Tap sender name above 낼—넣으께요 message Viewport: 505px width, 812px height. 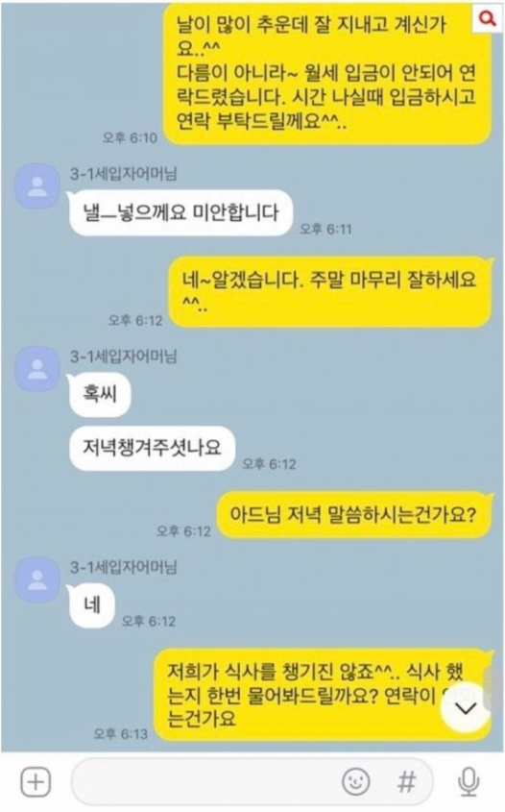tap(124, 174)
